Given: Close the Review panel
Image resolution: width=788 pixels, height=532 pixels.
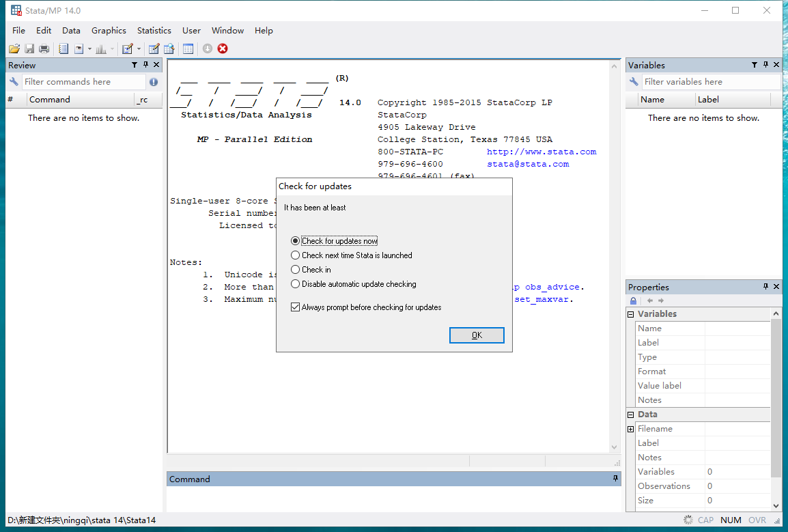Looking at the screenshot, I should (x=156, y=65).
